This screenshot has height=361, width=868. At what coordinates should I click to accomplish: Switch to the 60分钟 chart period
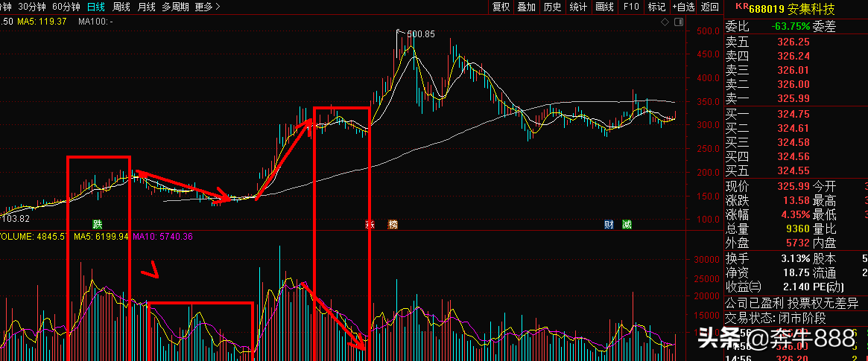pos(66,7)
